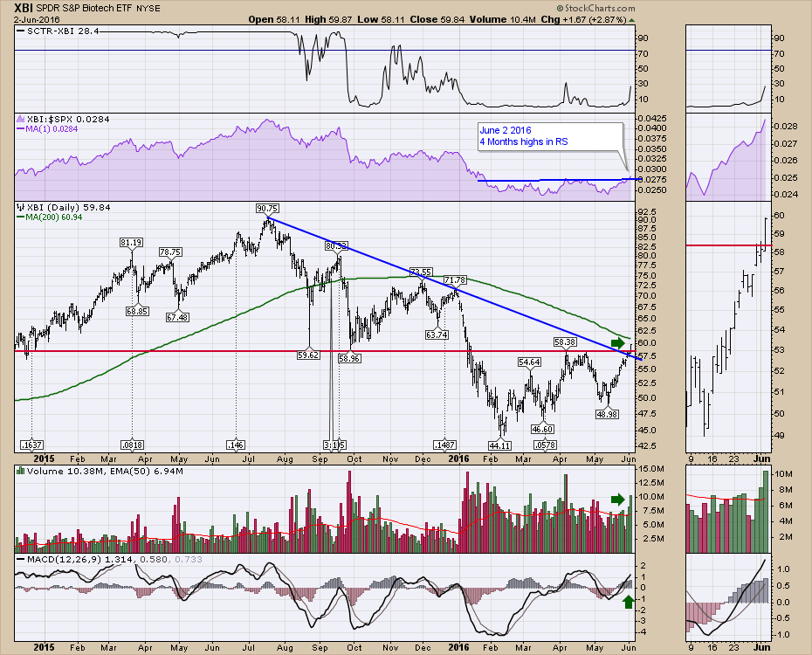Viewport: 812px width, 655px height.
Task: Click the .0578 dividend marker label
Action: coord(546,445)
